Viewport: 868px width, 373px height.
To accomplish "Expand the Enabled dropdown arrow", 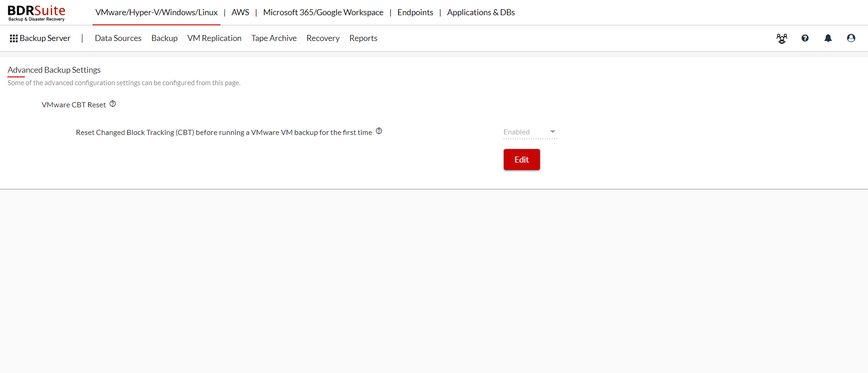I will tap(553, 132).
